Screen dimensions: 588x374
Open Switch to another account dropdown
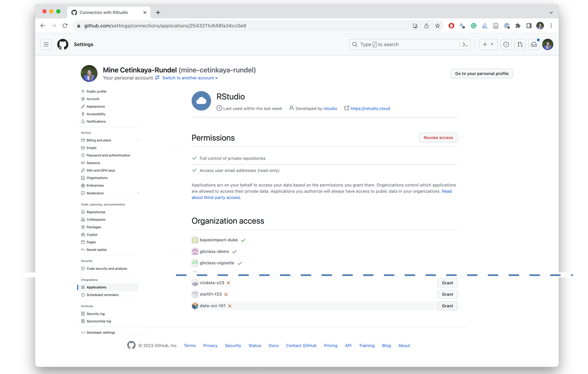pyautogui.click(x=190, y=78)
